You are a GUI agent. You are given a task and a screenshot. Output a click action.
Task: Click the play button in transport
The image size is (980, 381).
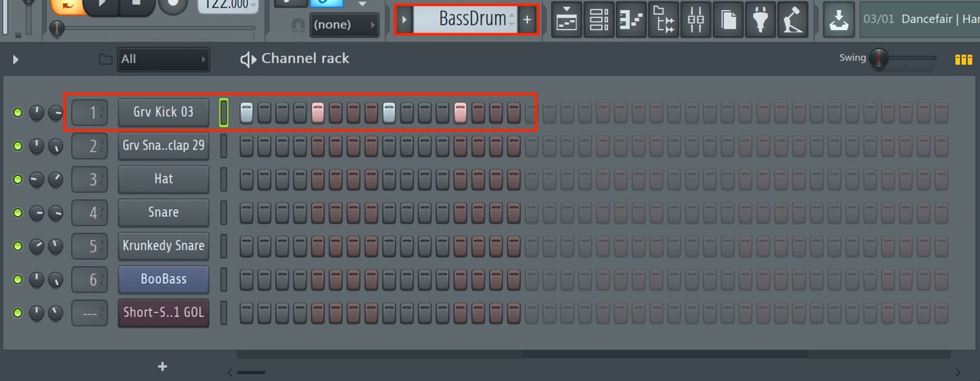[x=101, y=6]
